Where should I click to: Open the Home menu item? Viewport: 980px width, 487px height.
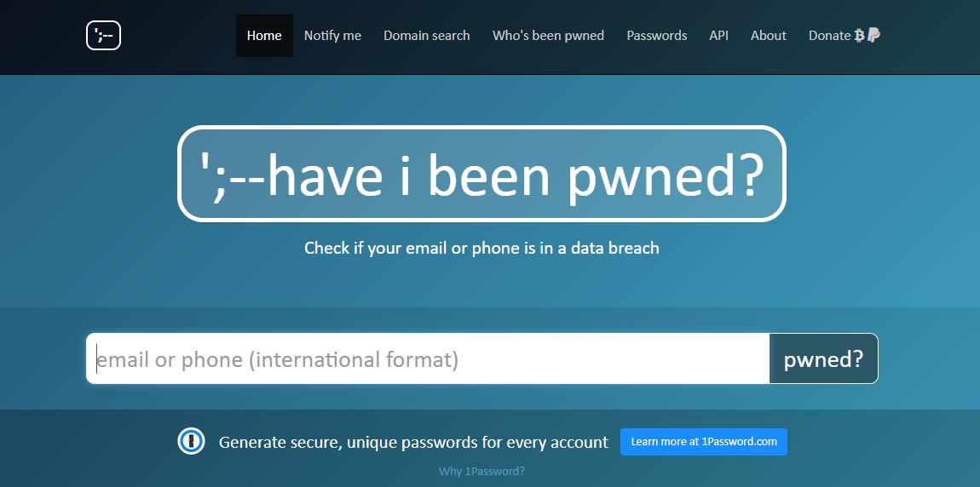click(264, 36)
